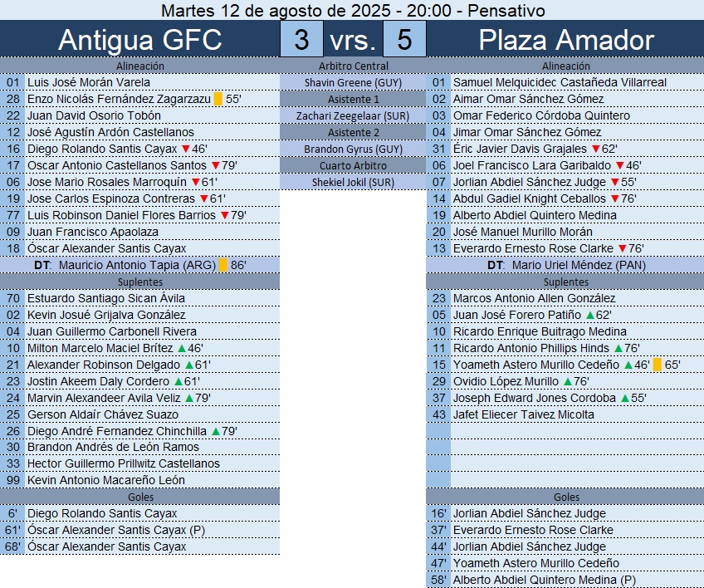This screenshot has height=588, width=704.
Task: Click coach Mauricio Antonio Tapia's yellow card
Action: (x=222, y=265)
